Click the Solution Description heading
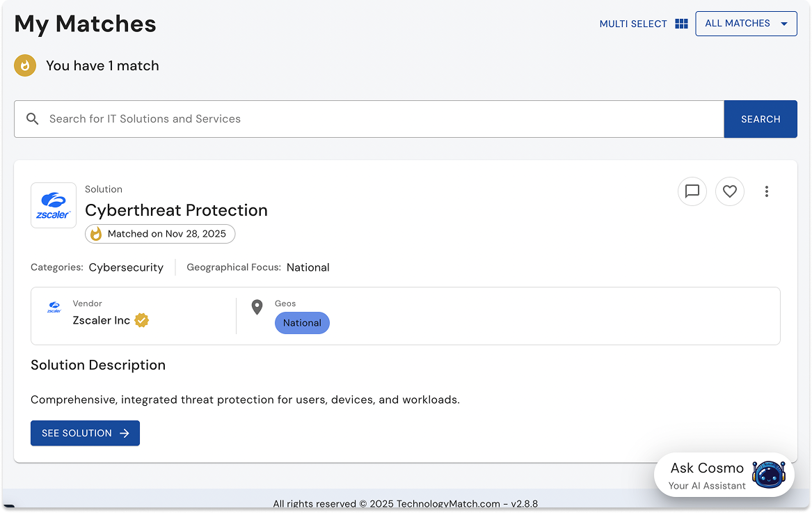Viewport: 812px width, 513px height. (98, 365)
